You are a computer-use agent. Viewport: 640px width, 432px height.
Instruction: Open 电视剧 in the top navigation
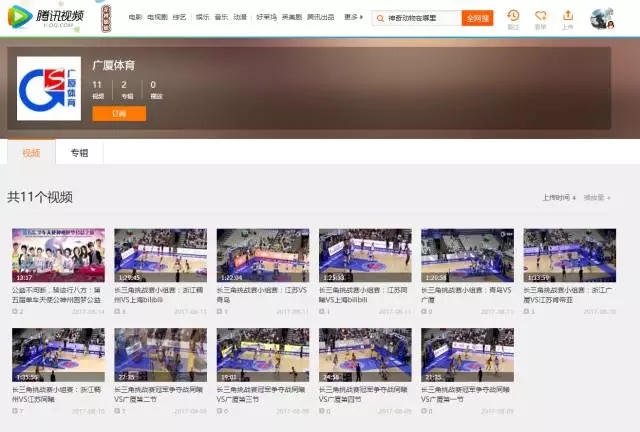tap(158, 18)
